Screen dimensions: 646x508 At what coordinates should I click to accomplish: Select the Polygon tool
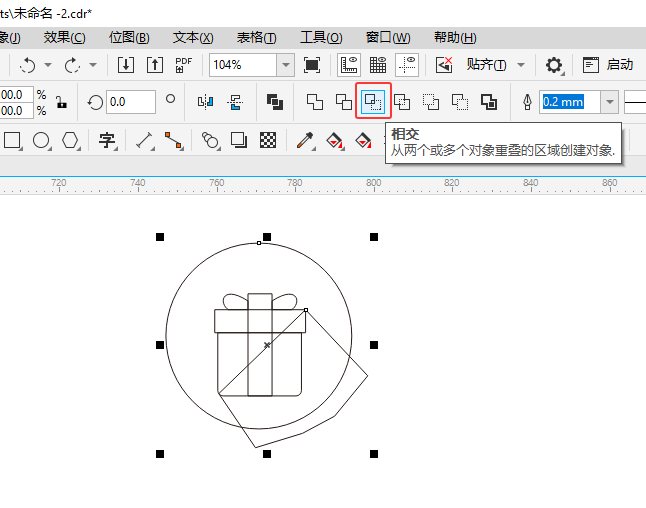71,140
